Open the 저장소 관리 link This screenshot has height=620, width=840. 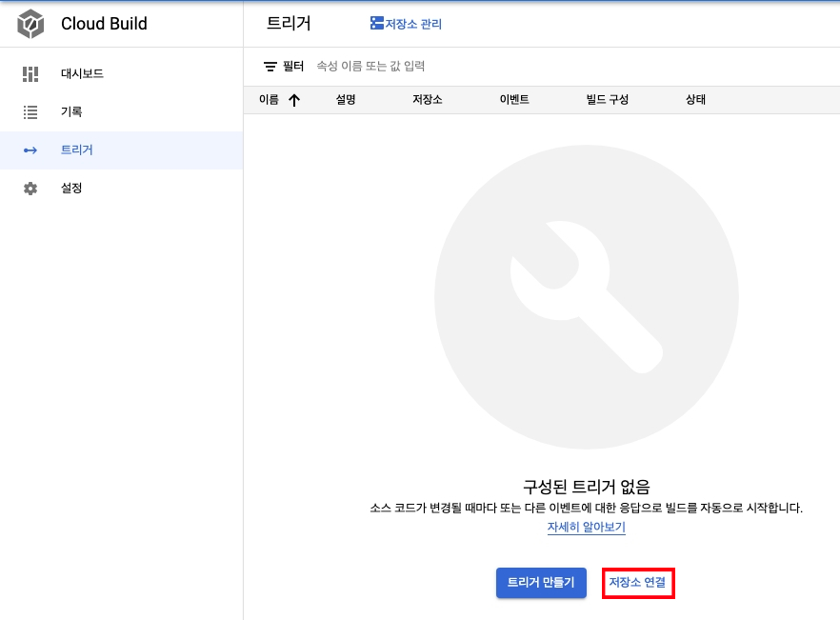(x=406, y=24)
